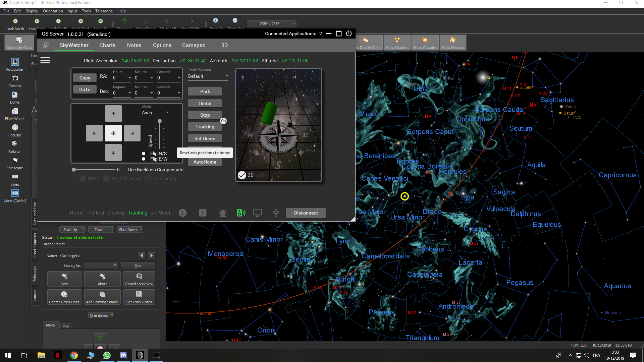The height and width of the screenshot is (362, 644).
Task: Open the Telescope sidebar icon
Action: [x=15, y=160]
